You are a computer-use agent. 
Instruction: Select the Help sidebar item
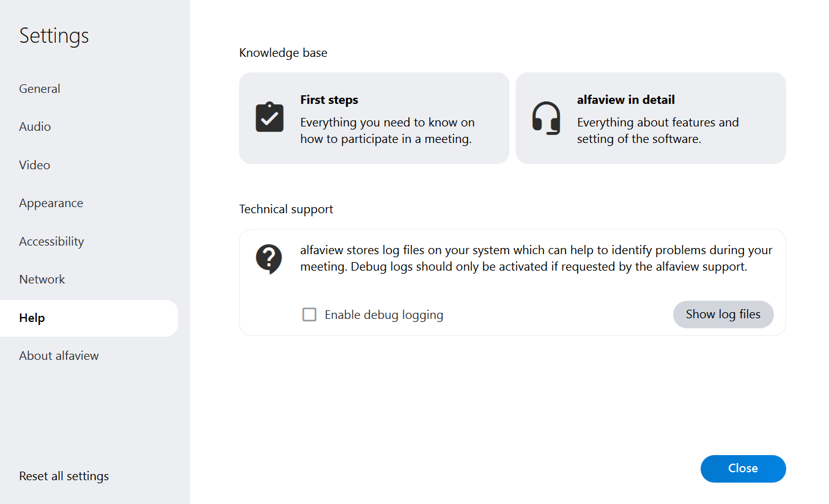click(89, 318)
